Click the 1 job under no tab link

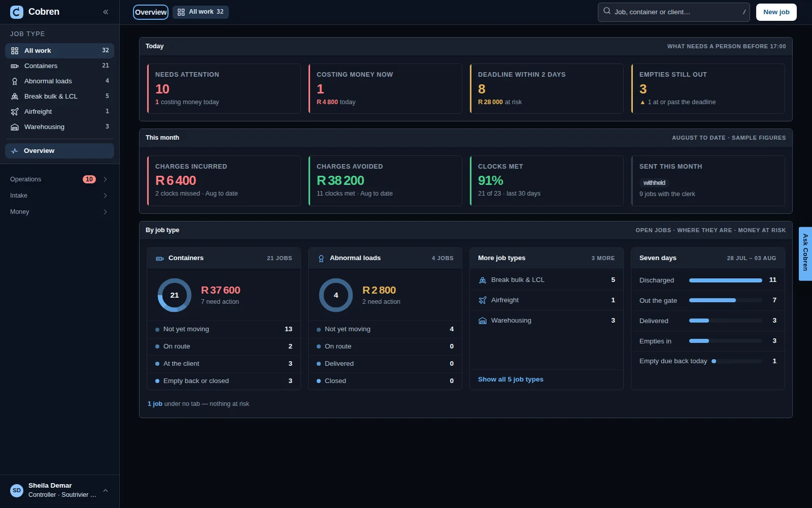(155, 404)
